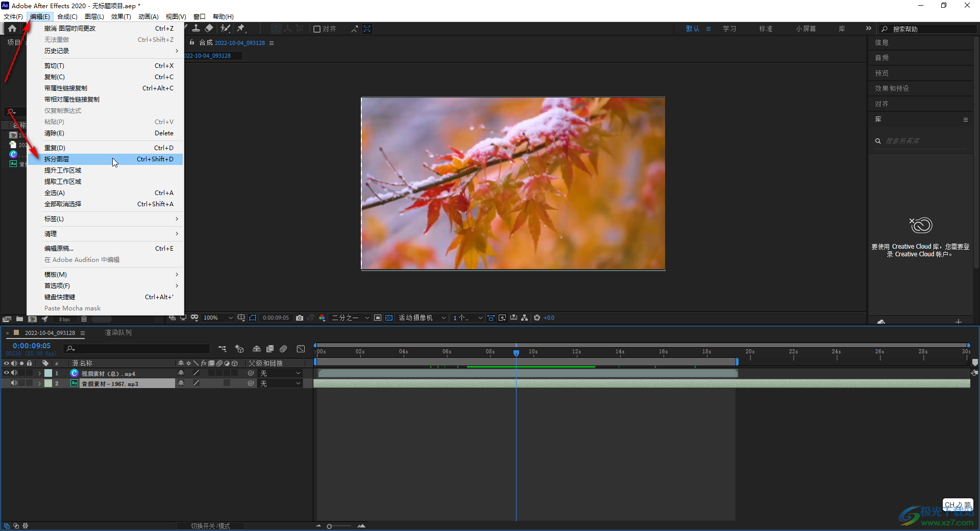Toggle the quality switch for 音频素材－1967.mp3

[196, 383]
